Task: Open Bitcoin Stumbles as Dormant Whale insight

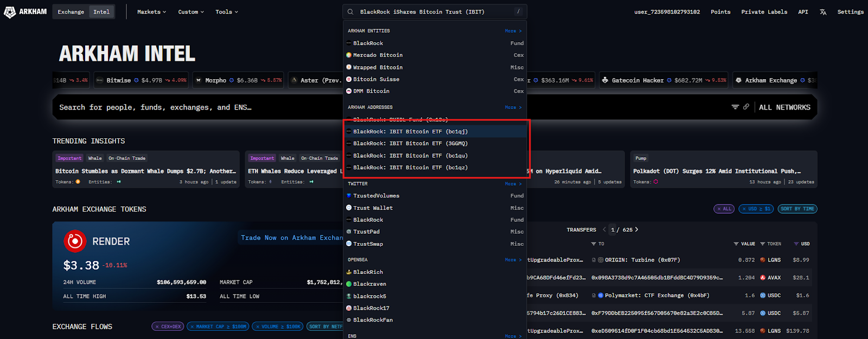Action: (x=146, y=170)
